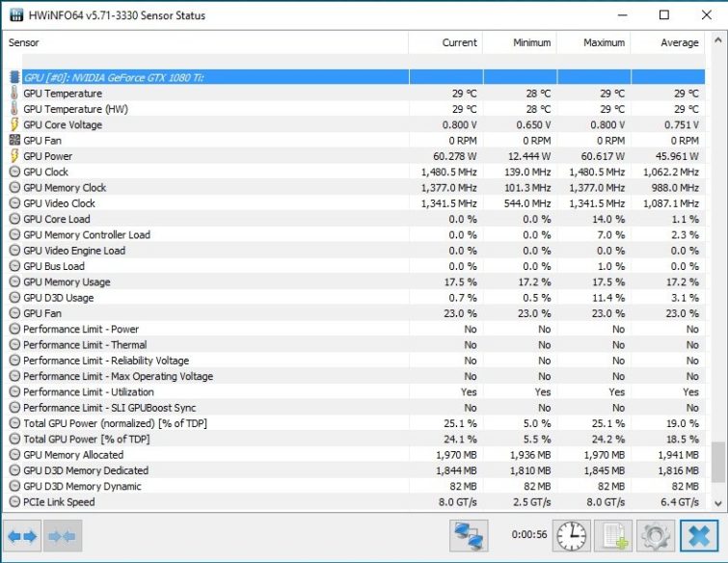Screen dimensions: 728x563
Task: Click the 17.5 % current GPU Memory Usage value
Action: 460,282
